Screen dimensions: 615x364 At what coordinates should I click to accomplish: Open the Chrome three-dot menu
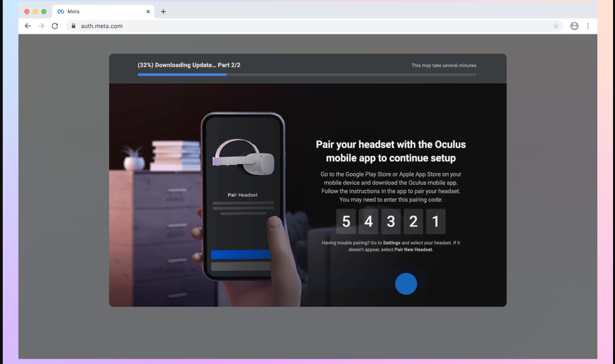point(588,26)
